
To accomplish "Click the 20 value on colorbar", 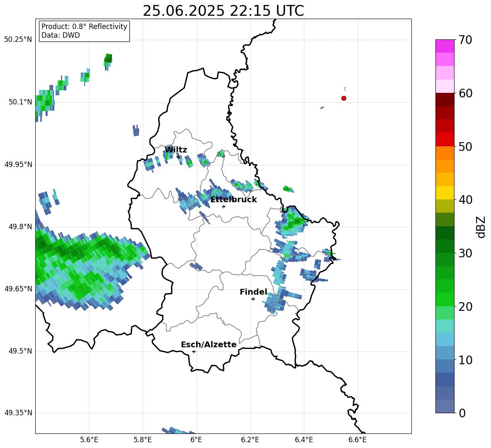I will click(465, 307).
